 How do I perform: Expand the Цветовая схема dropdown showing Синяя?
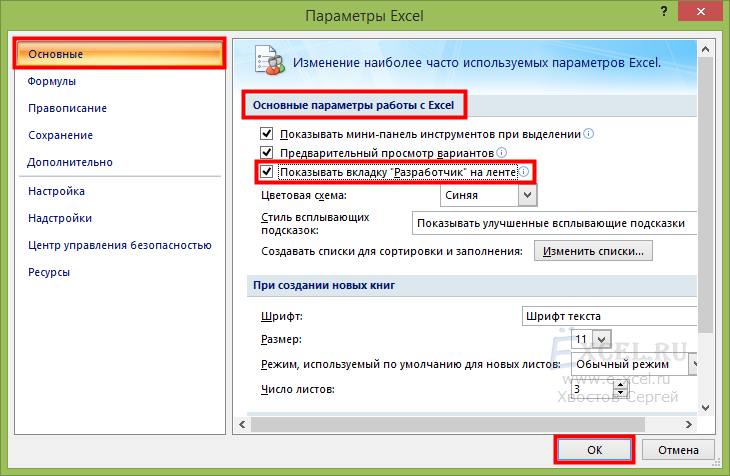[527, 195]
